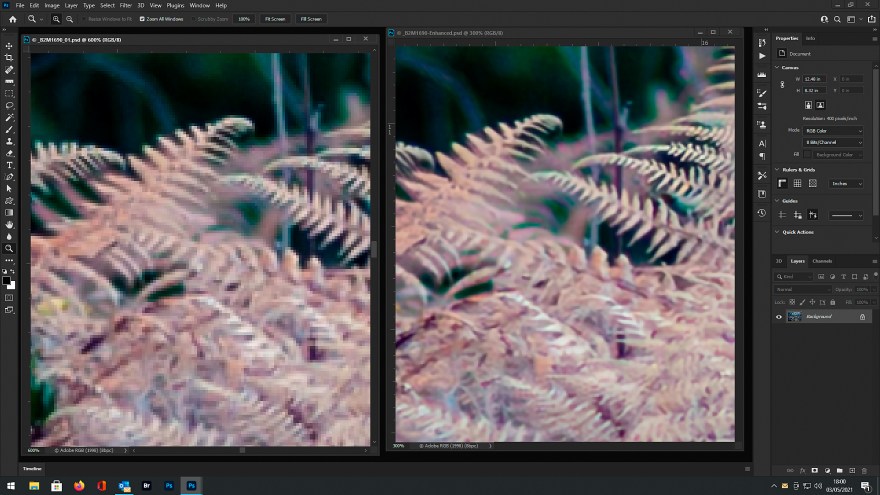Click the Fill Screen button

311,19
